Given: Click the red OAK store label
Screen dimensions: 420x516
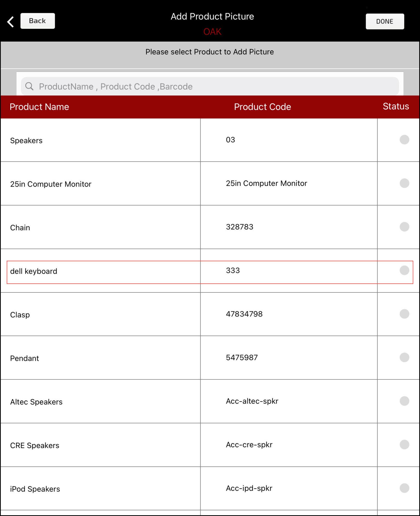Looking at the screenshot, I should (x=212, y=32).
